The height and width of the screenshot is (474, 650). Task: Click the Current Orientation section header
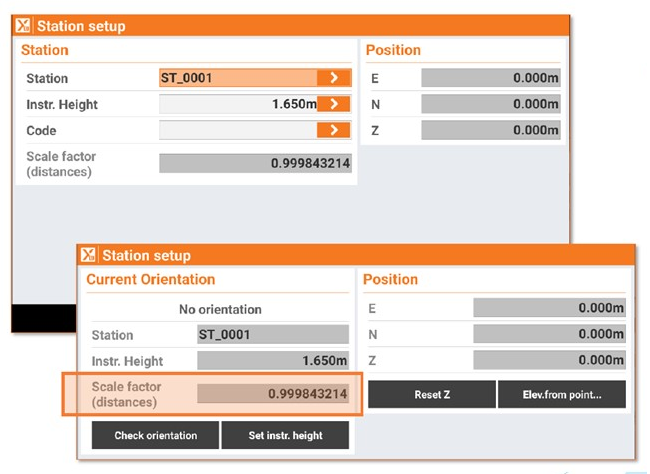(151, 280)
